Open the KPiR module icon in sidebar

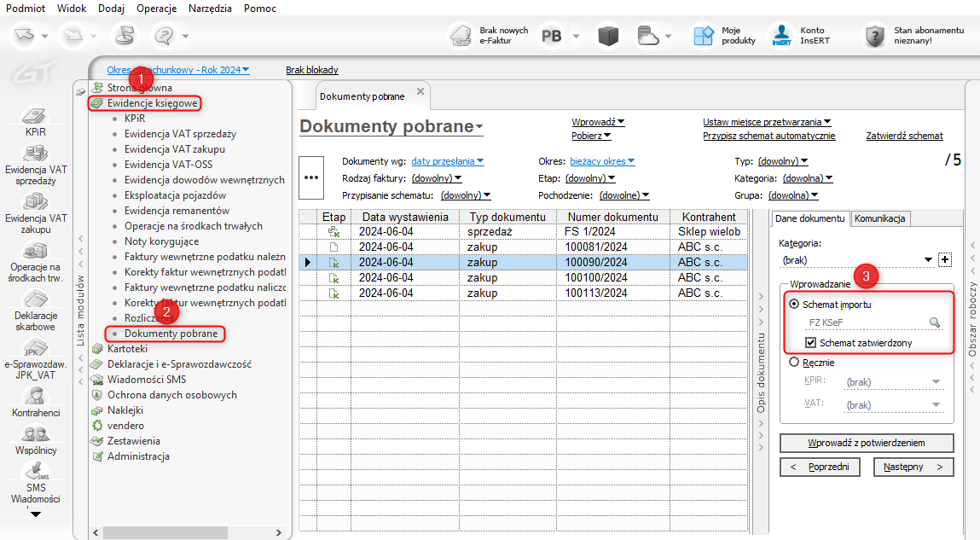35,117
